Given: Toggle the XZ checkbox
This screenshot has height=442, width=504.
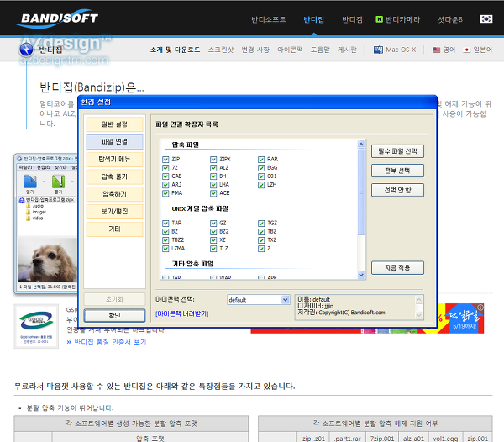Looking at the screenshot, I should click(213, 240).
